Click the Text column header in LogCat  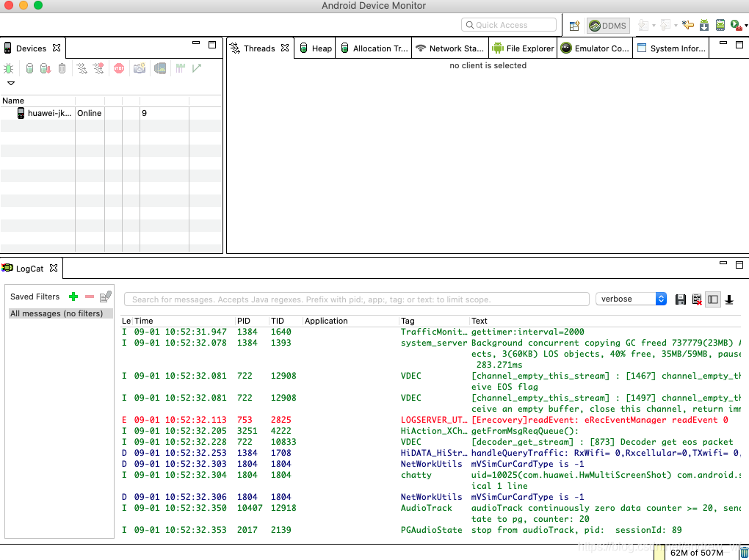click(605, 321)
